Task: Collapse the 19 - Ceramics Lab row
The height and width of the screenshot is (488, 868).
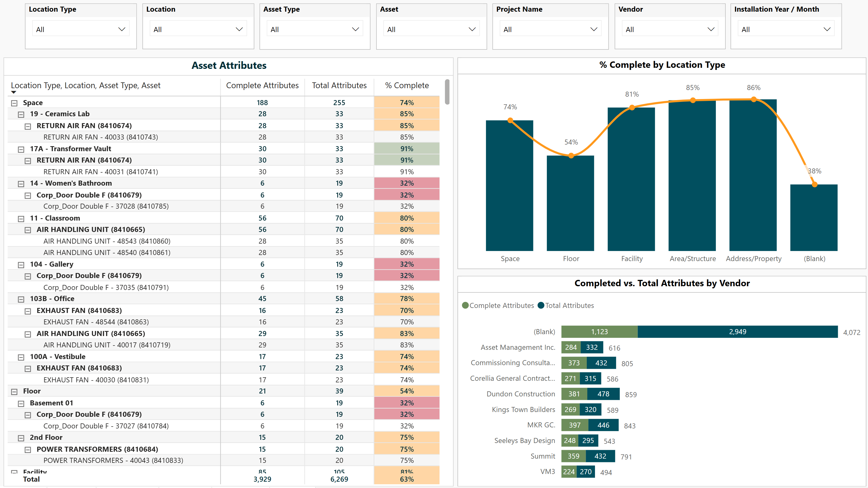Action: click(x=21, y=114)
